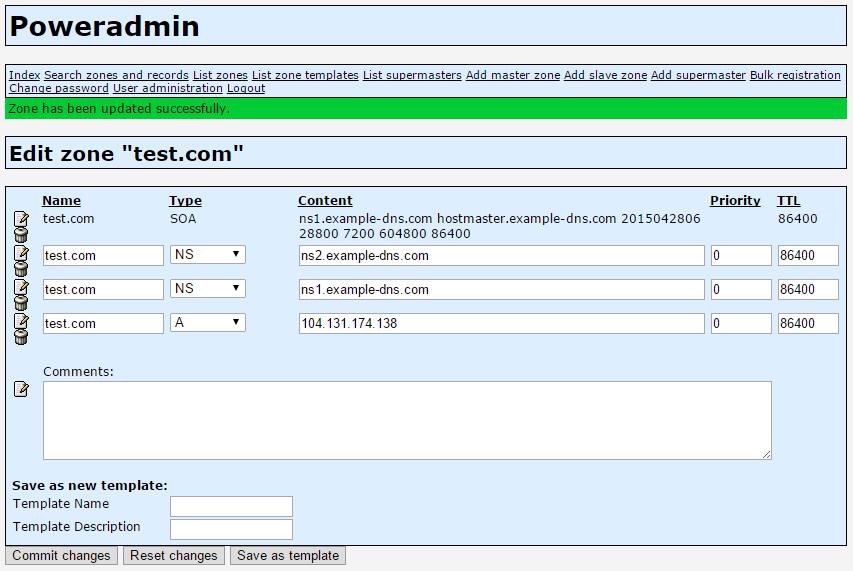Open Type dropdown for ns1.example-dns.com NS record
The height and width of the screenshot is (571, 853).
208,288
